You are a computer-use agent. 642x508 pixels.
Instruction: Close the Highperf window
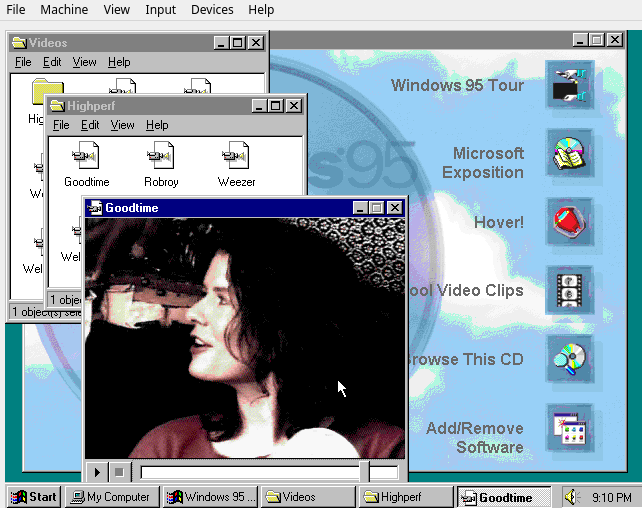point(294,106)
